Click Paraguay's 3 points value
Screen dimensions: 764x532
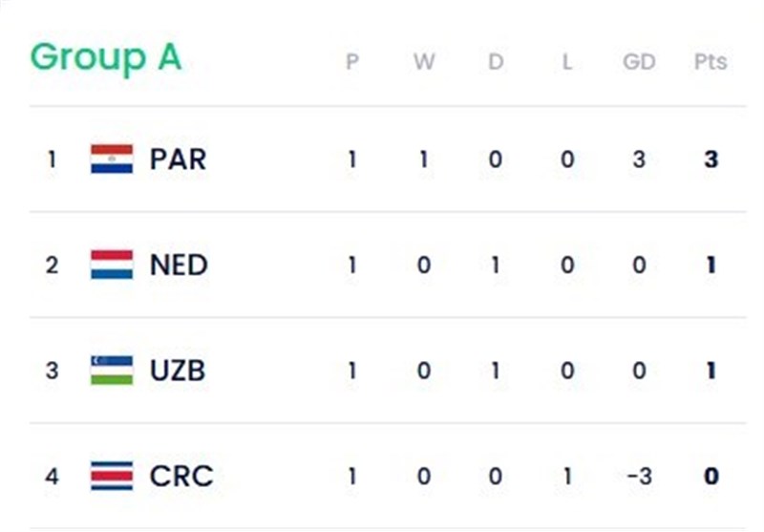pos(710,160)
